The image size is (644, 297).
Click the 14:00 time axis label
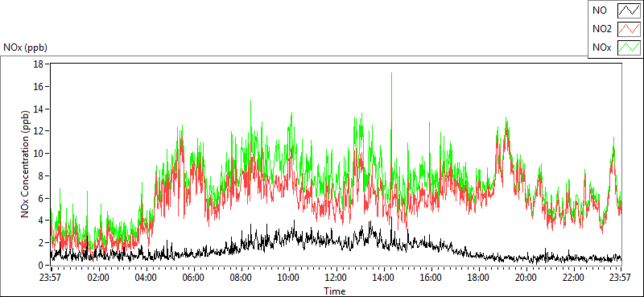384,278
